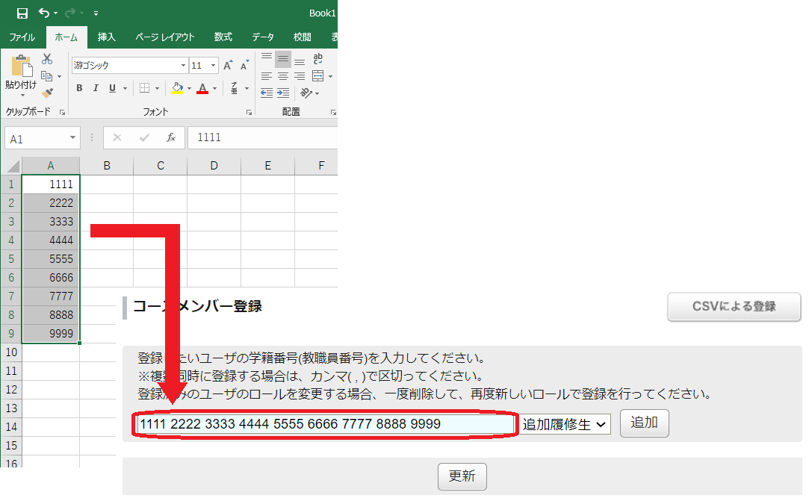Toggle Italic formatting
The height and width of the screenshot is (504, 812).
tap(96, 88)
